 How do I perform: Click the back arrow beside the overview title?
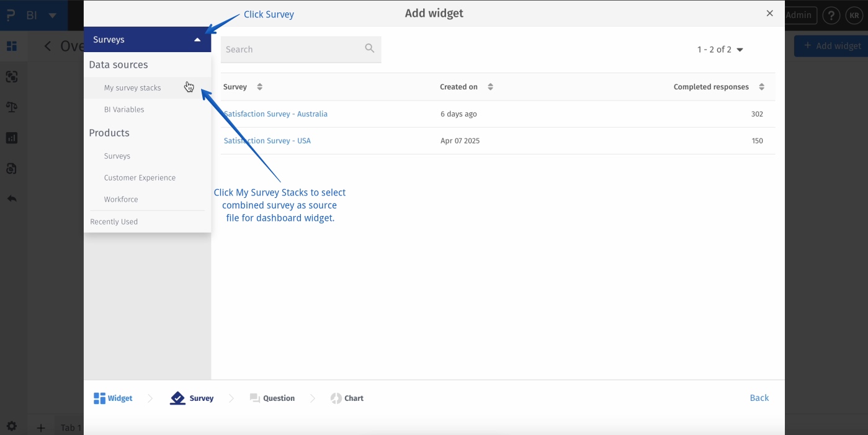48,46
